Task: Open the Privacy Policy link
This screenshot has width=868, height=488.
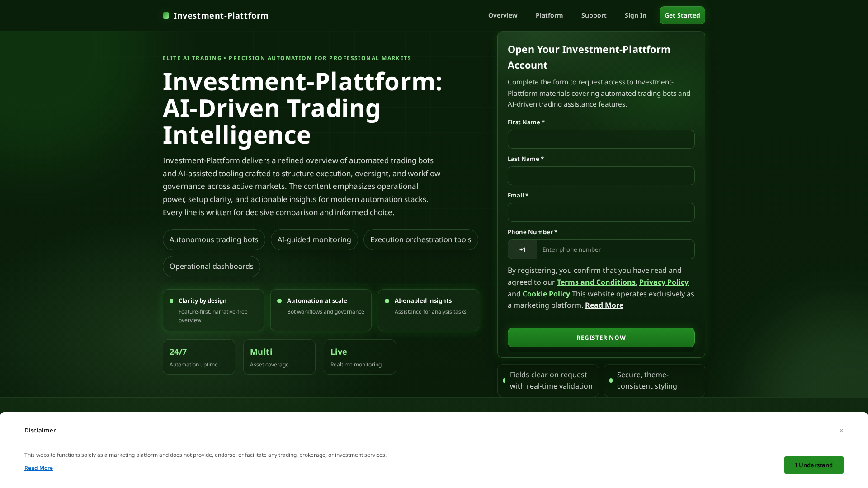Action: [663, 282]
